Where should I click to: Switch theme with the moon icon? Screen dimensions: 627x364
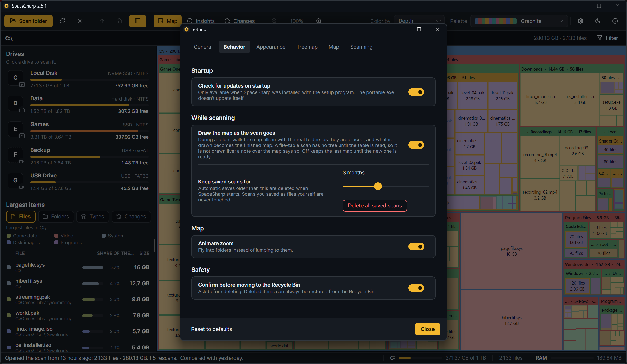(598, 21)
